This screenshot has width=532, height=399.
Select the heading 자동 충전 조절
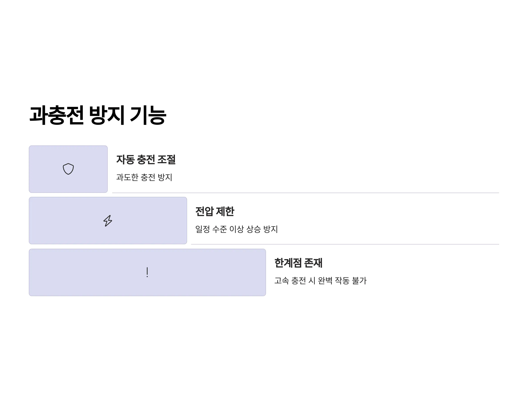point(146,159)
